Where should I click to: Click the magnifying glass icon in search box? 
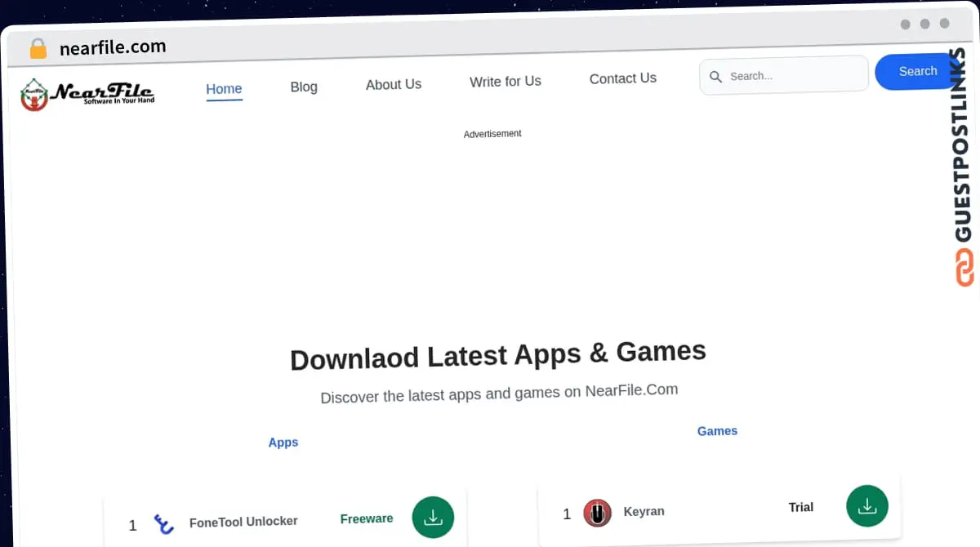point(715,77)
